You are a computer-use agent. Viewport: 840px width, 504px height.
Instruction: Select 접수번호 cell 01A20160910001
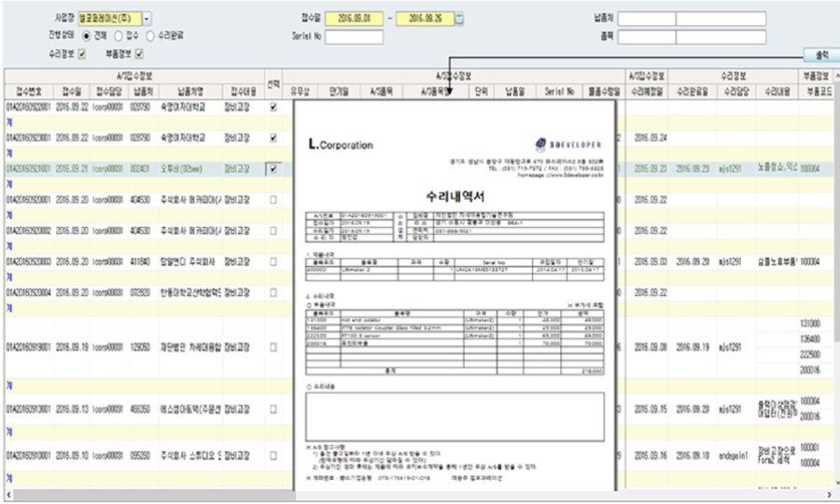click(28, 455)
